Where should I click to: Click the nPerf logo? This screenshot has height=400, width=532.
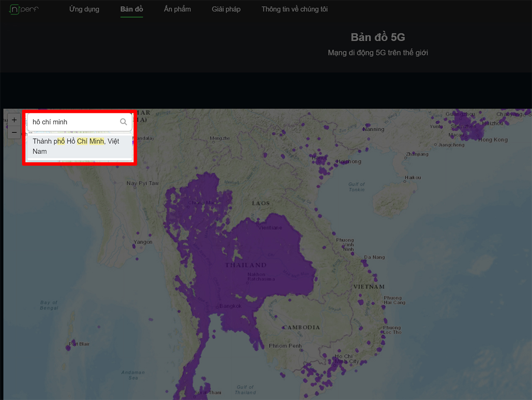(24, 9)
